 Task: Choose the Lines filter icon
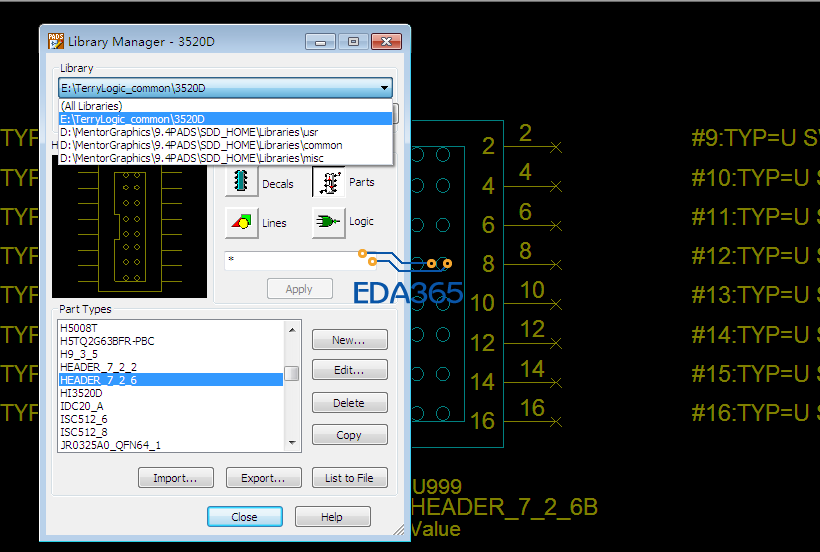[x=241, y=223]
